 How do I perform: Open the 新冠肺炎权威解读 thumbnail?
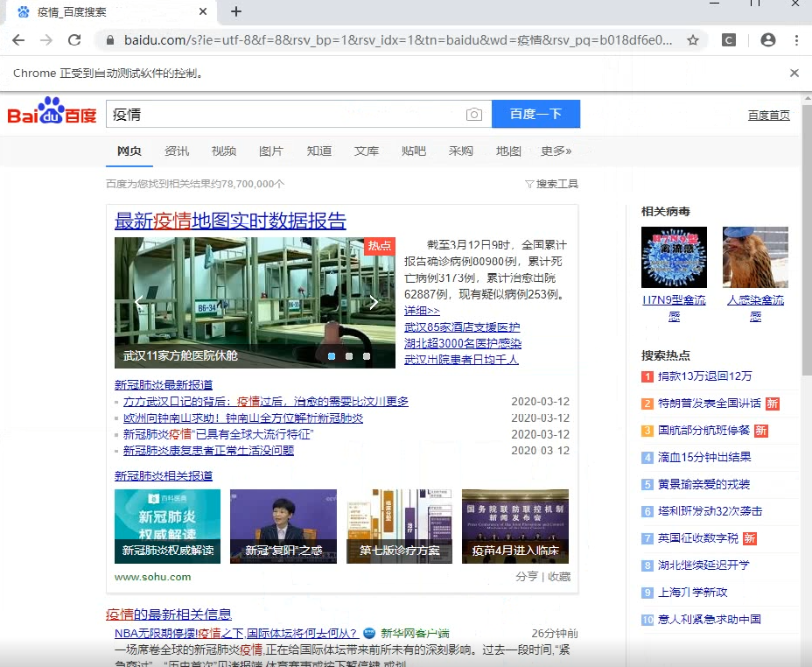(167, 526)
